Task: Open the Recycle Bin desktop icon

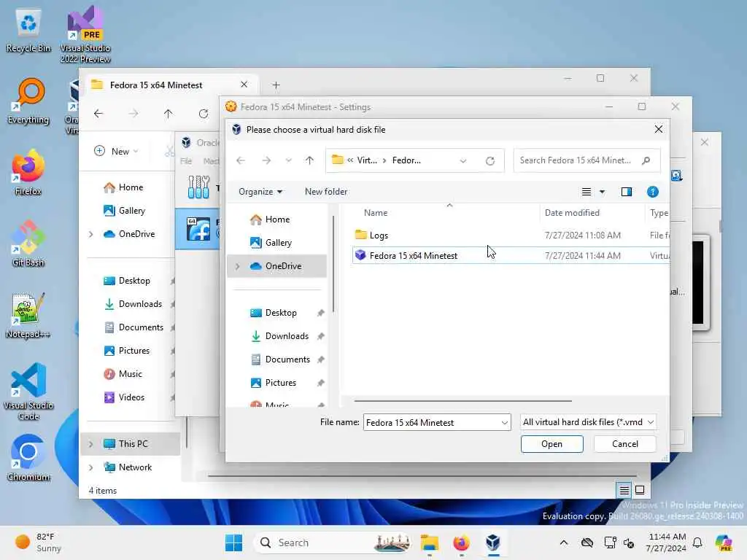Action: click(x=28, y=31)
